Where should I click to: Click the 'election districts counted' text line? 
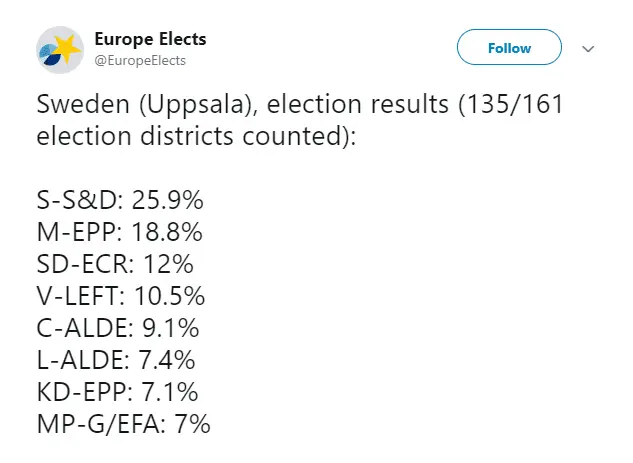[195, 135]
